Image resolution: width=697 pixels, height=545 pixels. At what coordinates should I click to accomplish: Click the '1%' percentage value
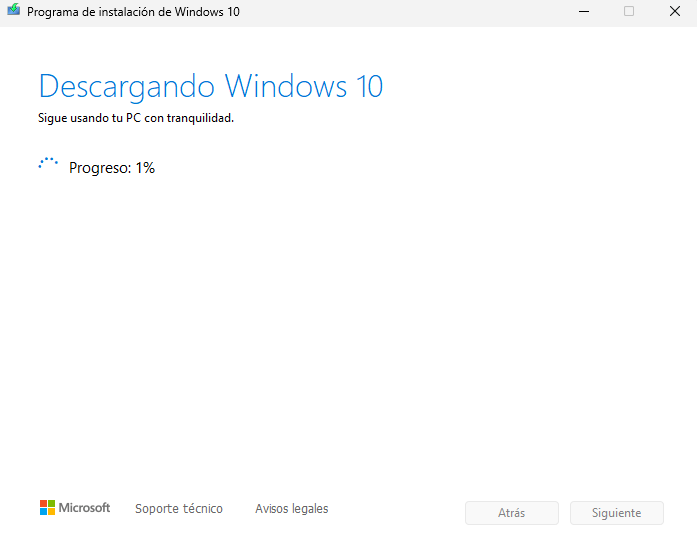click(145, 168)
